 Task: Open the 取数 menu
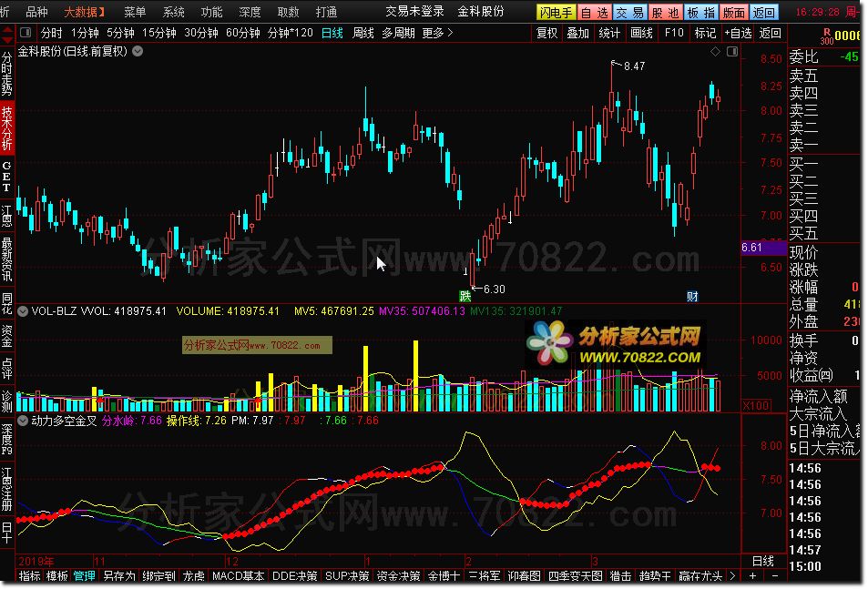point(288,12)
